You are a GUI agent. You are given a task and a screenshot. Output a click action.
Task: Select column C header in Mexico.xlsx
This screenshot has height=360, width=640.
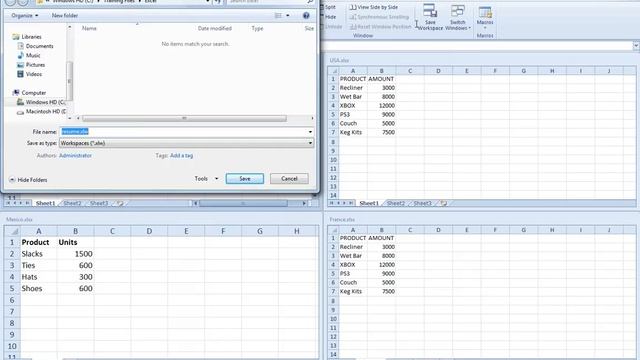coord(112,231)
